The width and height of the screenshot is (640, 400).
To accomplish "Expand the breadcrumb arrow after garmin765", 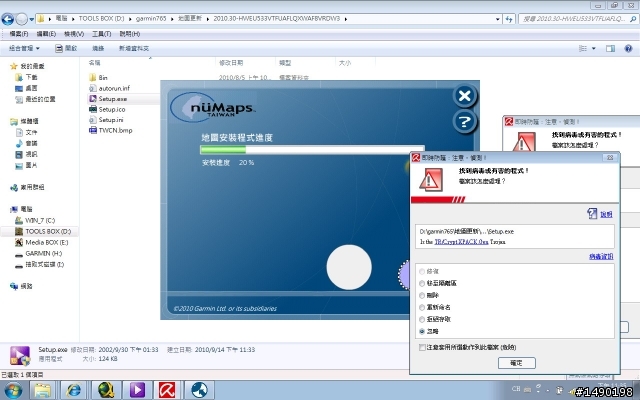I will point(172,19).
